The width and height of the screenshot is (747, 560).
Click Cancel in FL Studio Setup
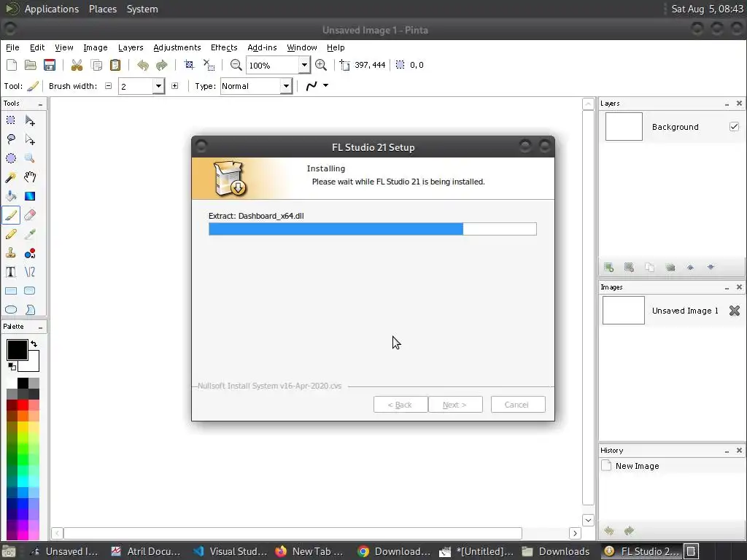(x=518, y=405)
